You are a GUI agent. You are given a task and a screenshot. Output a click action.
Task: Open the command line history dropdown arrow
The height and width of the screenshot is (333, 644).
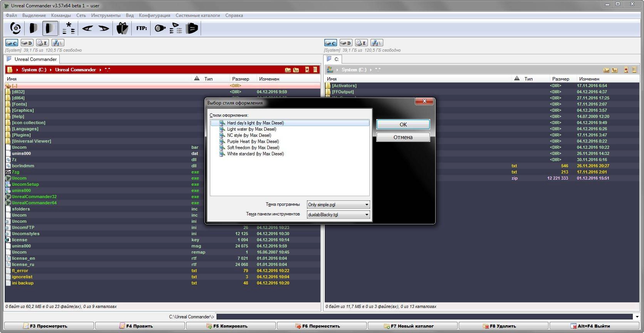[637, 317]
